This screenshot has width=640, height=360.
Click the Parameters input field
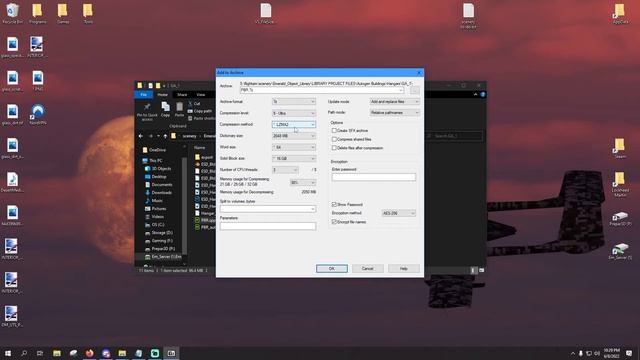268,226
